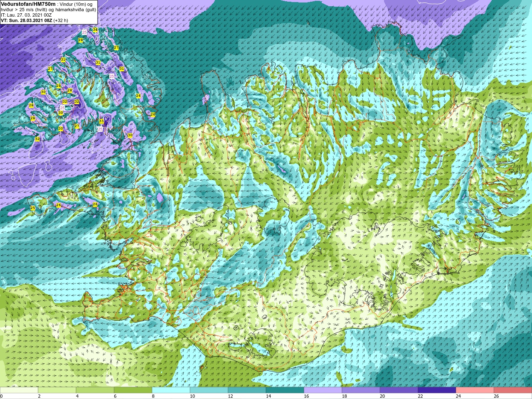Viewport: 532px width, 399px height.
Task: Select the 12–14 m/s teal legend swatch
Action: coord(247,390)
